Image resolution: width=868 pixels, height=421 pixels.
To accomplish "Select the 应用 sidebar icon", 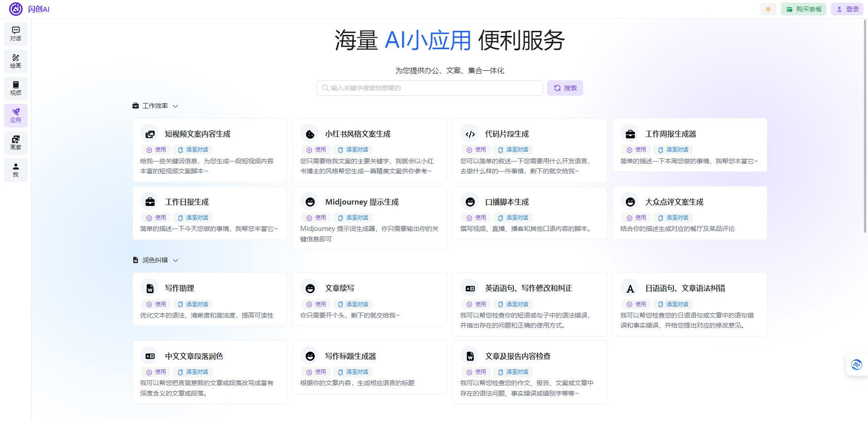I will tap(15, 115).
